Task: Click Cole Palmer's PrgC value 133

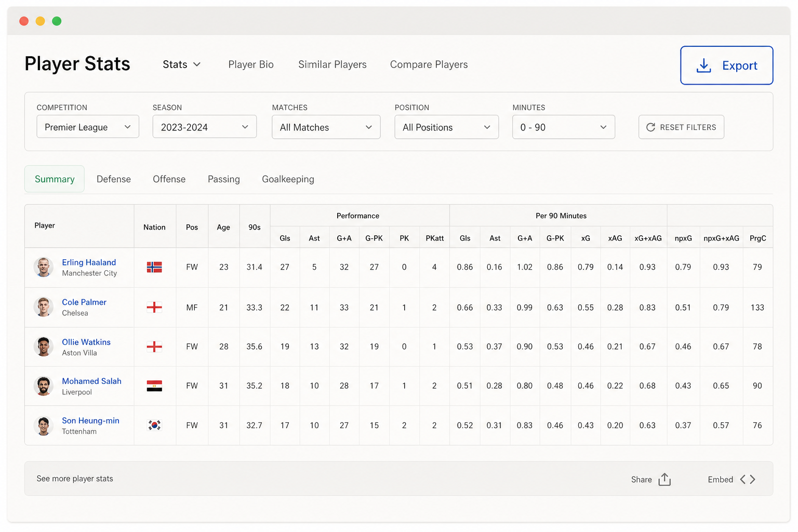Action: 757,308
